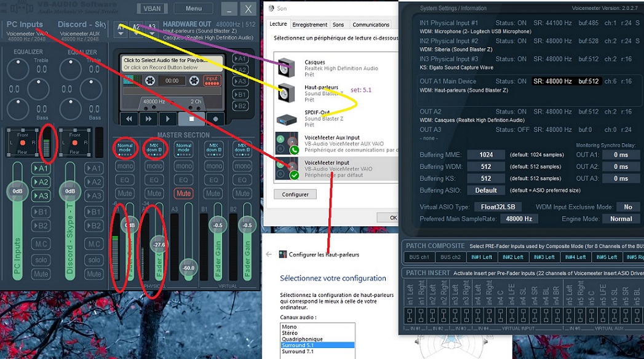
Task: Unmute the A3 master bus
Action: click(183, 193)
